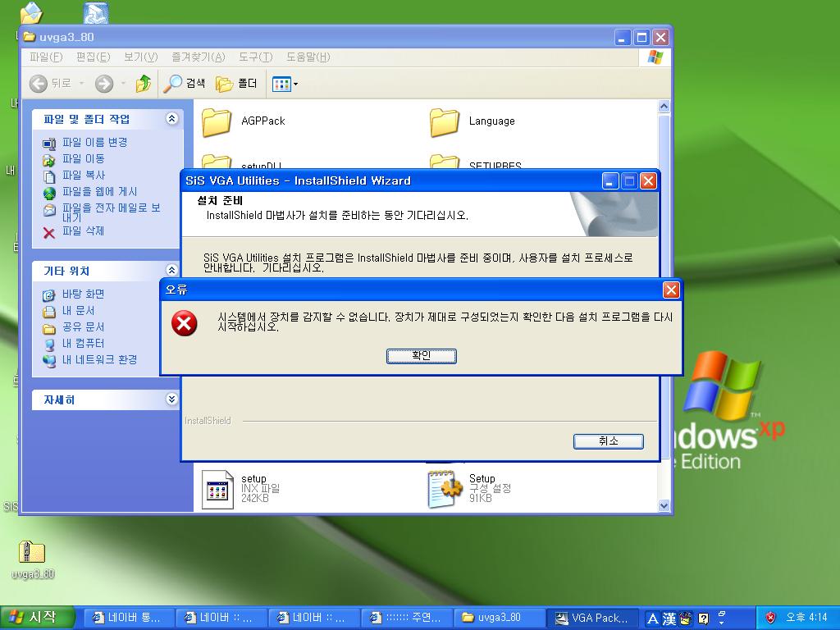
Task: Click 파일을 웹에 게시 link
Action: click(x=99, y=192)
